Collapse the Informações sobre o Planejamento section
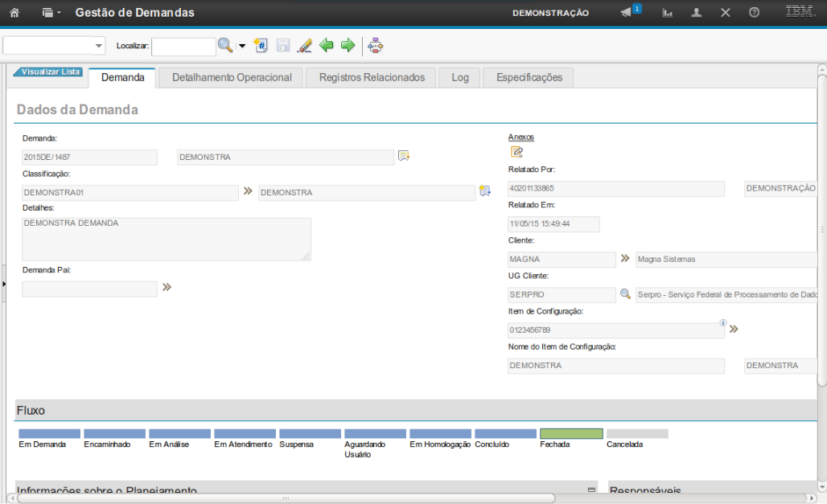The width and height of the screenshot is (827, 504). [x=591, y=490]
